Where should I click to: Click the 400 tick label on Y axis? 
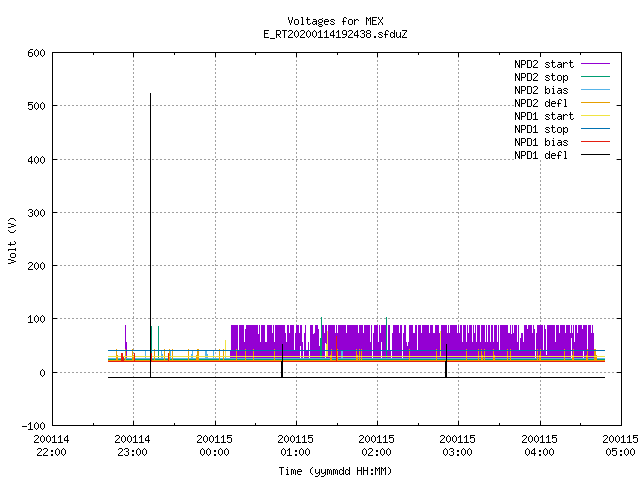click(x=36, y=160)
